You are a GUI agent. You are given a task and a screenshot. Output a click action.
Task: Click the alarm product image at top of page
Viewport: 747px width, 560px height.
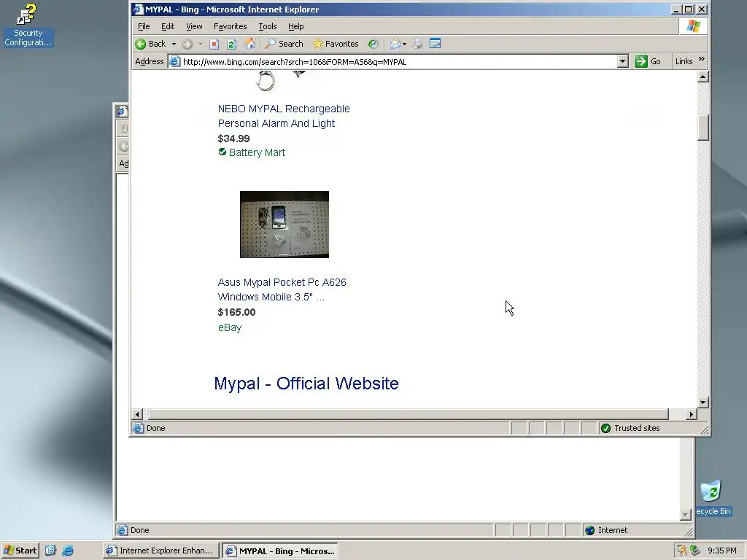[x=281, y=81]
